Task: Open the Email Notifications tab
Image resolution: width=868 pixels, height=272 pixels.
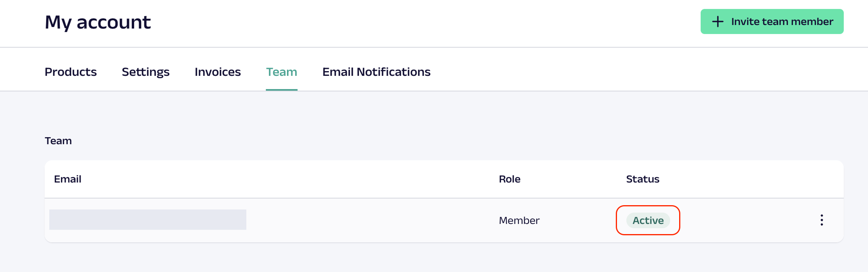Action: 376,72
